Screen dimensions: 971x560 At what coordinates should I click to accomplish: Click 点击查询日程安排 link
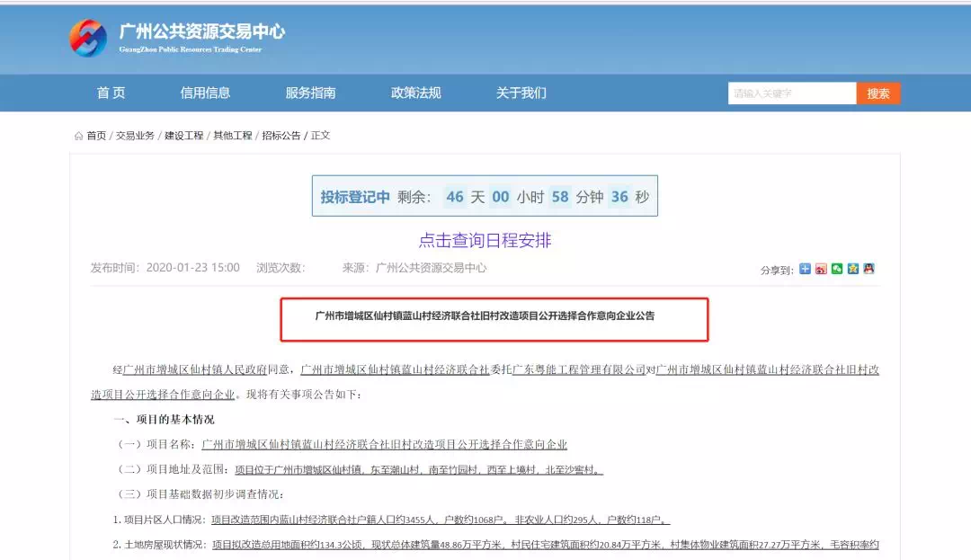(x=485, y=240)
